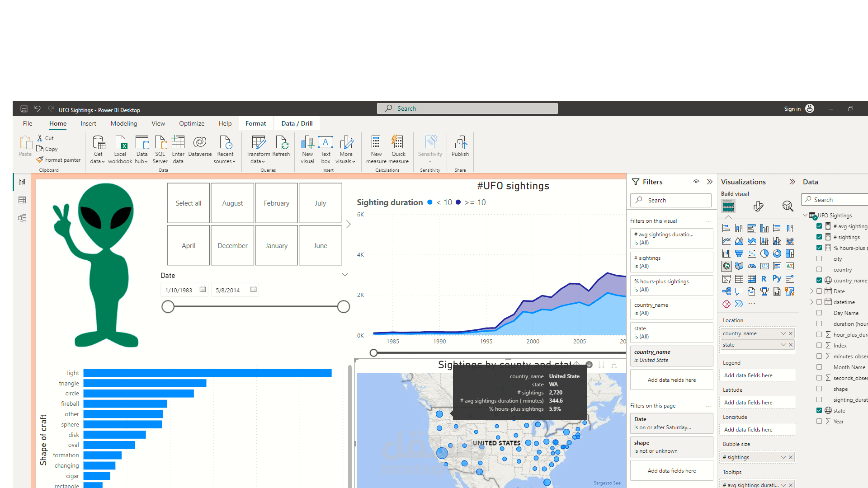Click the date slider start handle
This screenshot has height=488, width=868.
tap(168, 307)
